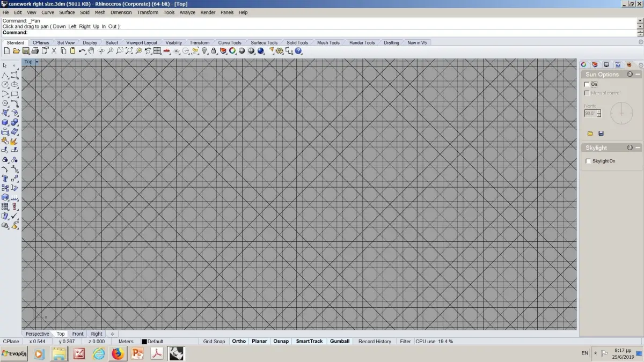Viewport: 644px width, 362px height.
Task: Click Record History in status bar
Action: click(x=375, y=341)
